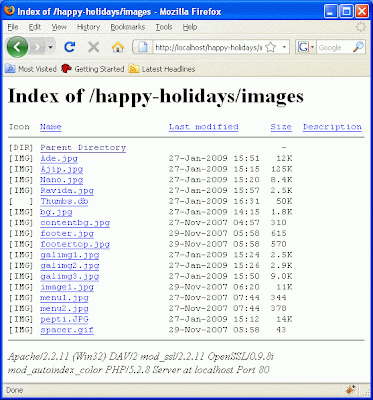Click the Firefox logo in the title bar
The image size is (373, 400).
coord(9,11)
